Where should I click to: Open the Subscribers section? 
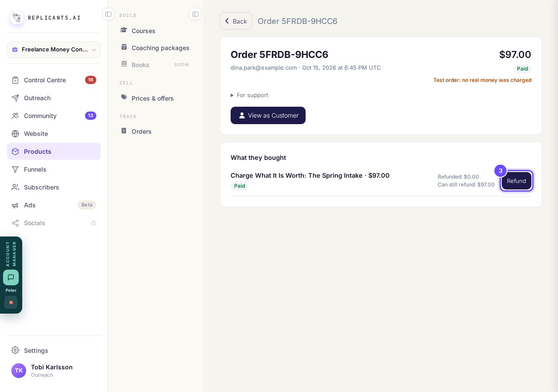54,187
